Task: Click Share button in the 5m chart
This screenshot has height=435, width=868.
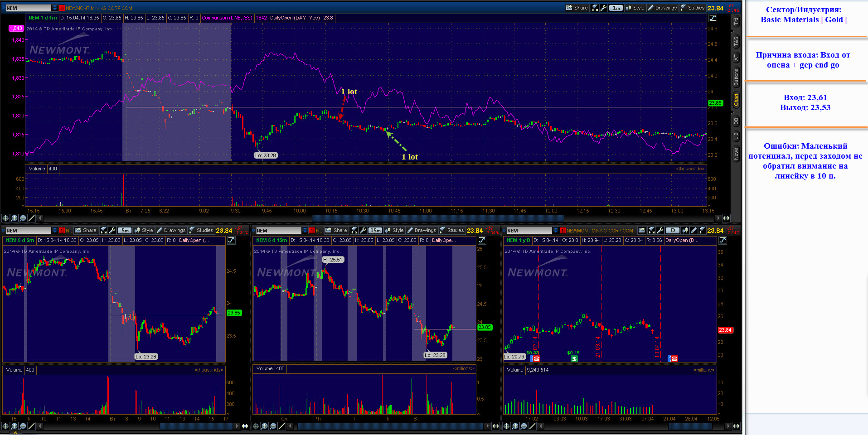Action: tap(86, 230)
